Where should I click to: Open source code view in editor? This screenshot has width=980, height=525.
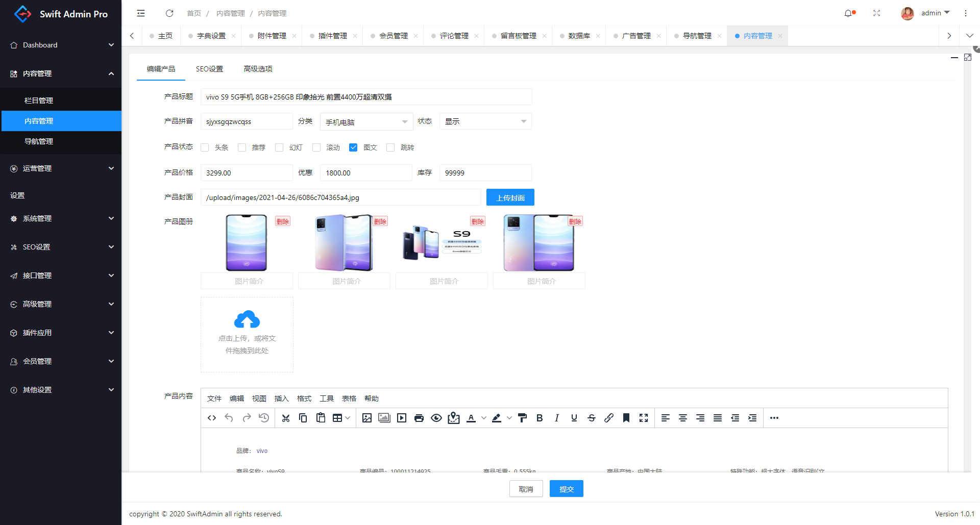click(212, 418)
